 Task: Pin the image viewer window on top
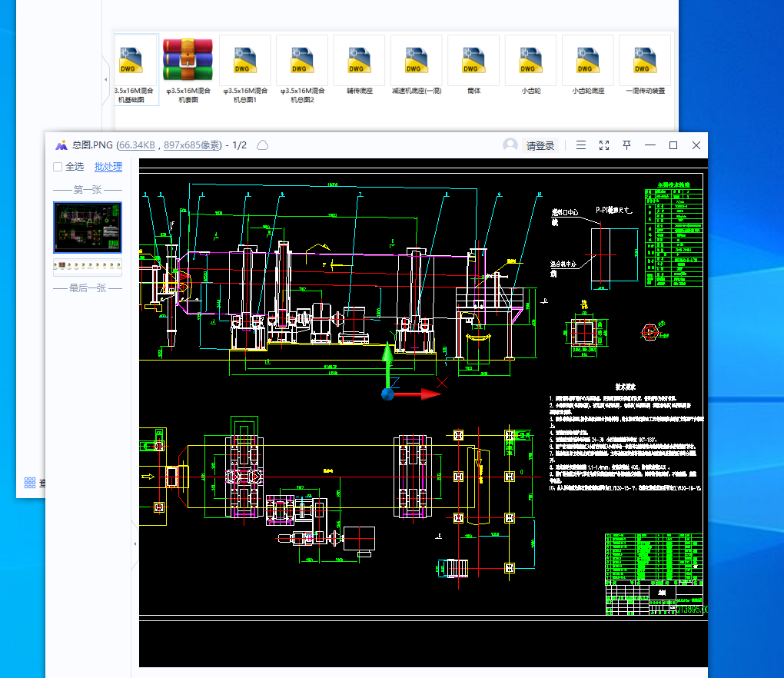(x=626, y=145)
